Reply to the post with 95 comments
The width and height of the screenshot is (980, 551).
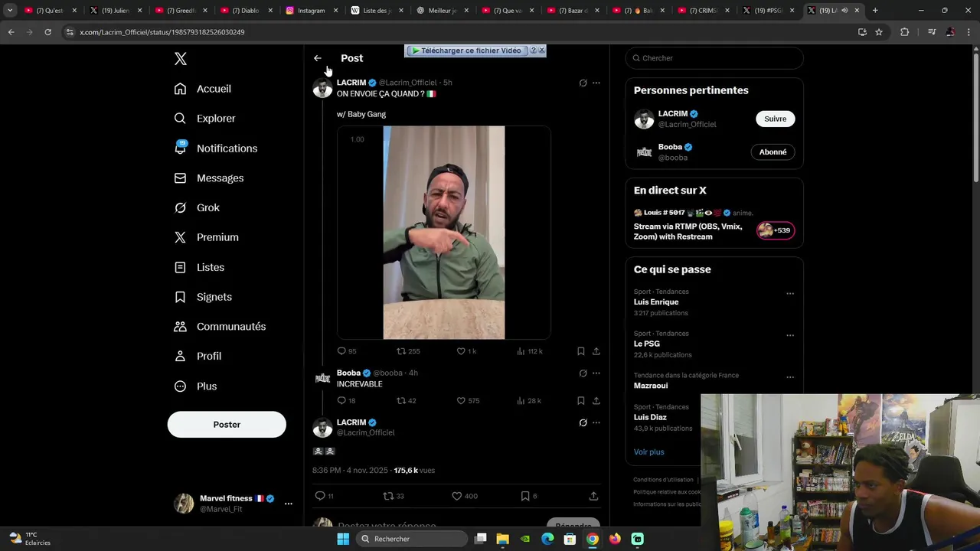click(347, 351)
